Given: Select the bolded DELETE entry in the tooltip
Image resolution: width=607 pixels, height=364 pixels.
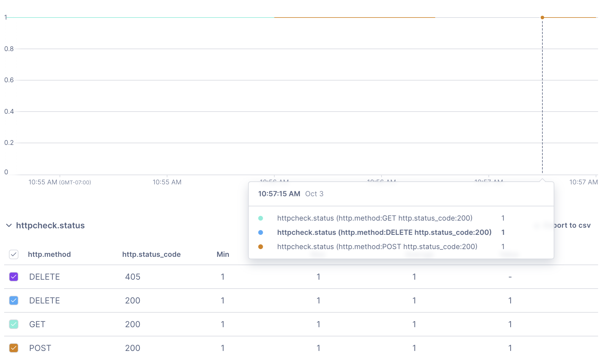Looking at the screenshot, I should click(383, 232).
